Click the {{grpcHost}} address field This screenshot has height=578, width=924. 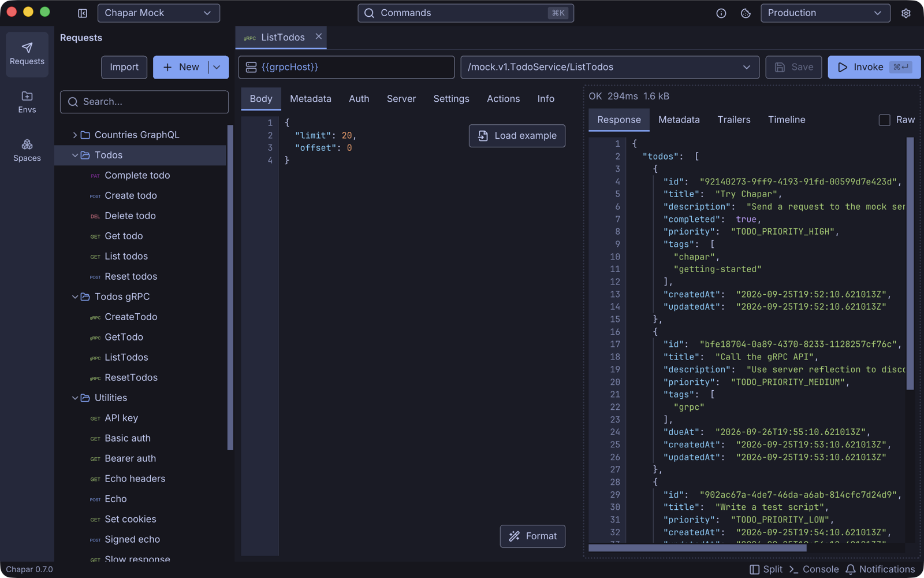(346, 67)
